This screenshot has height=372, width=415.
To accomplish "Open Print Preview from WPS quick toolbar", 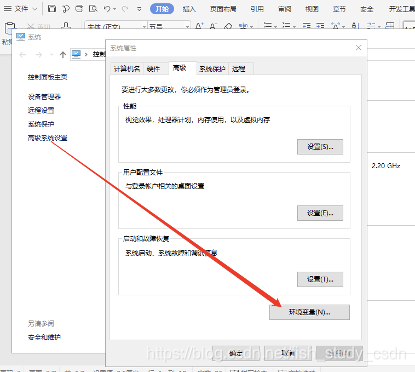I will click(93, 9).
